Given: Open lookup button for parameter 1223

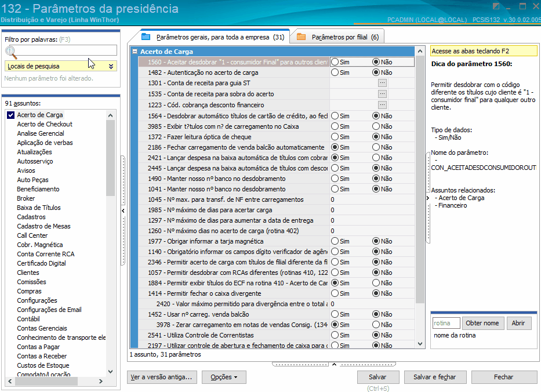Looking at the screenshot, I should pyautogui.click(x=382, y=105).
